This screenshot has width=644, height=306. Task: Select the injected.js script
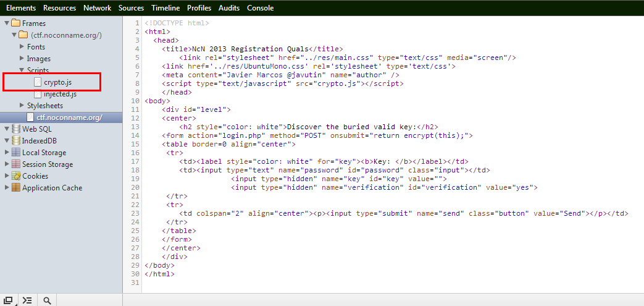(61, 94)
